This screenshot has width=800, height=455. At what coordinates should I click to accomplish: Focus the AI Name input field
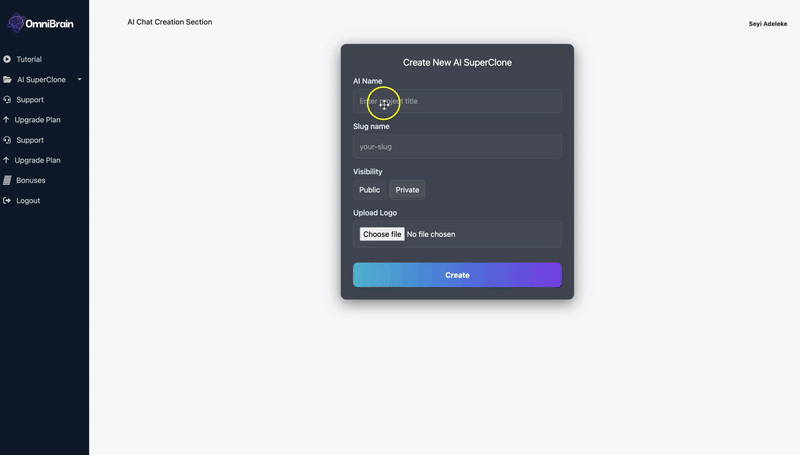point(457,101)
